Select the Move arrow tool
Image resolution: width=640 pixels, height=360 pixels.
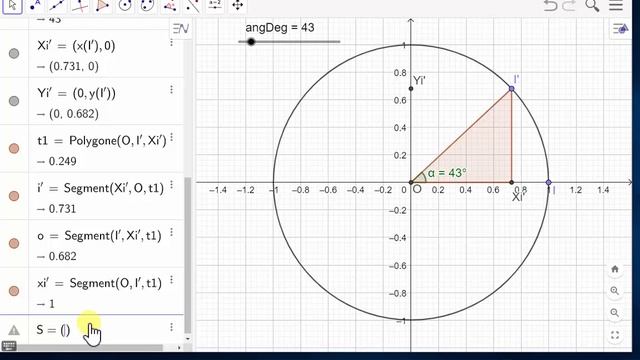point(12,6)
